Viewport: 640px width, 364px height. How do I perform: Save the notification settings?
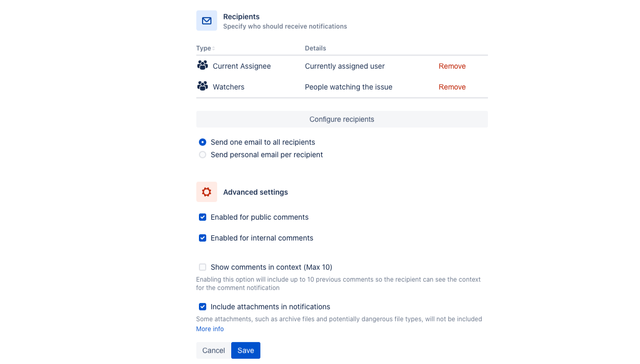[x=246, y=350]
